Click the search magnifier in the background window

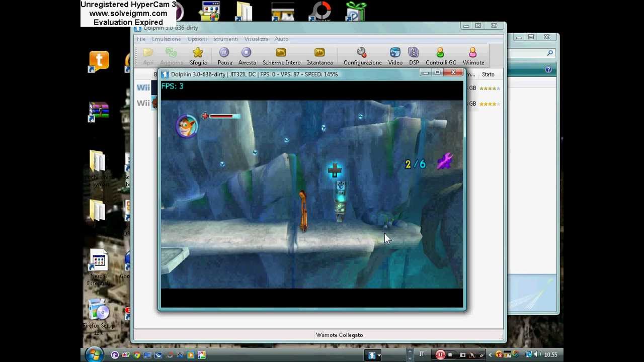[550, 53]
